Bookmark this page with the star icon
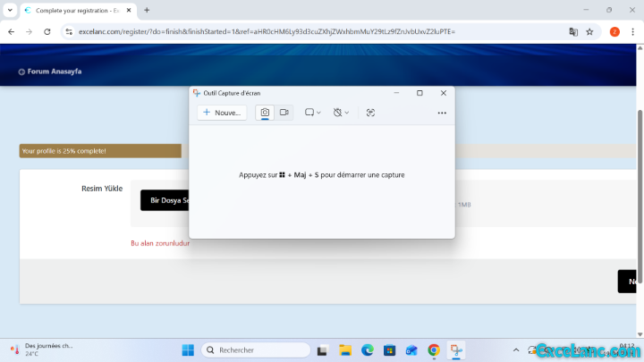The height and width of the screenshot is (362, 644). click(x=589, y=31)
